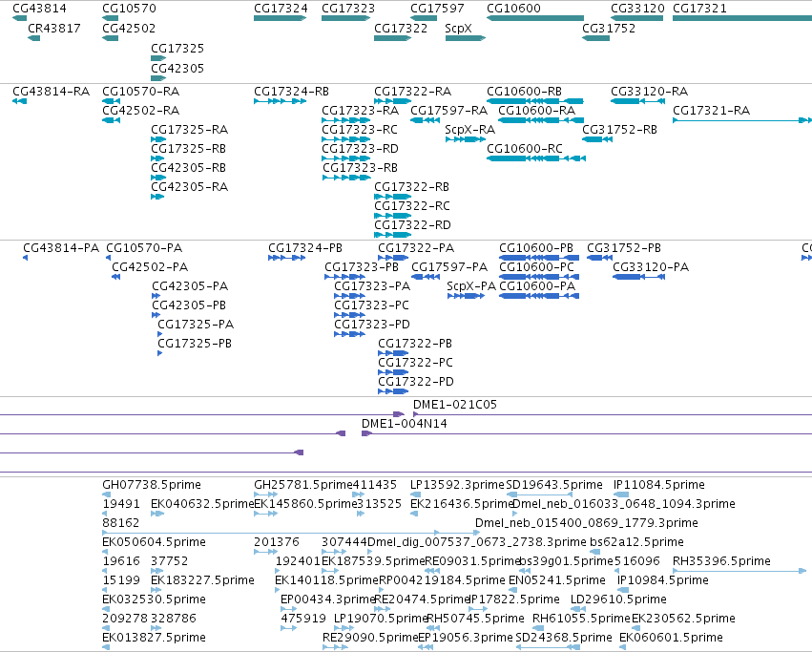
Task: Click protein CG42502-PA
Action: pos(150,267)
